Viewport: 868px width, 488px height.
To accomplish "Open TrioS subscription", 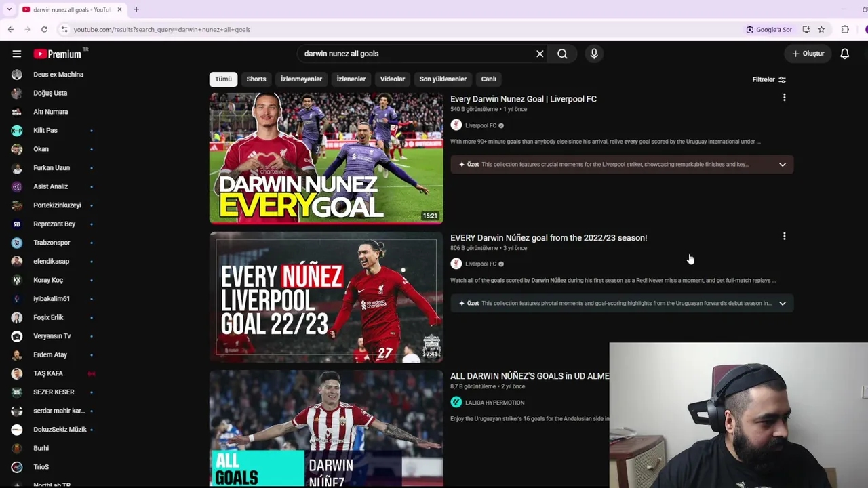I will coord(41,467).
